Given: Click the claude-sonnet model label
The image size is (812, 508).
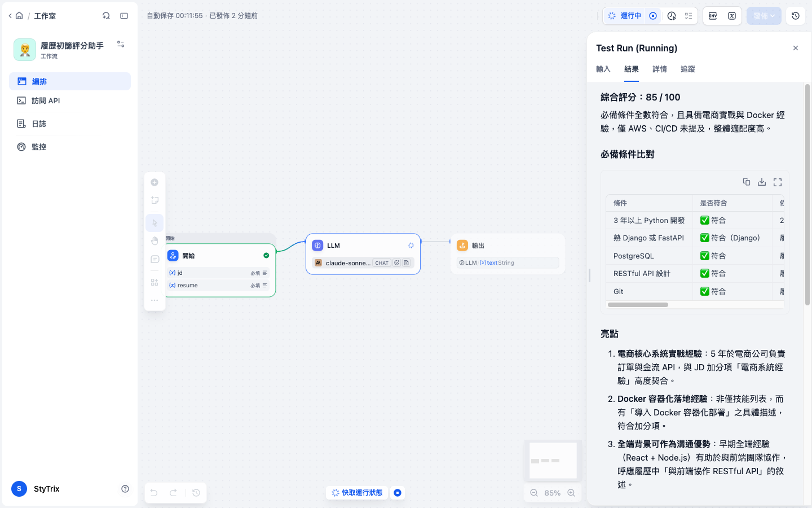Looking at the screenshot, I should tap(348, 263).
